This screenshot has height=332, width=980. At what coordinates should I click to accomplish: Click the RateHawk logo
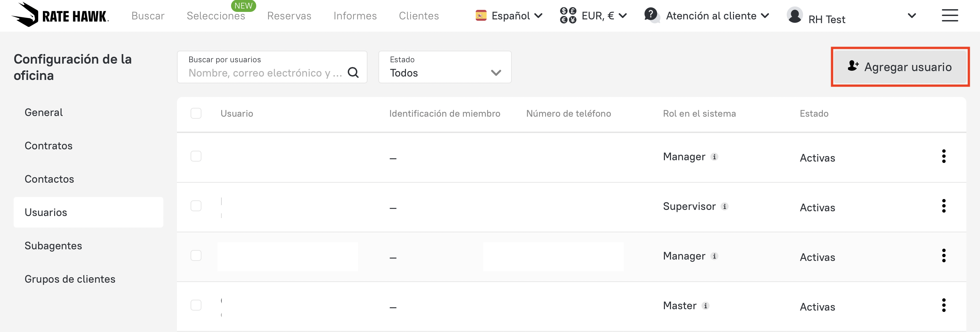(60, 15)
